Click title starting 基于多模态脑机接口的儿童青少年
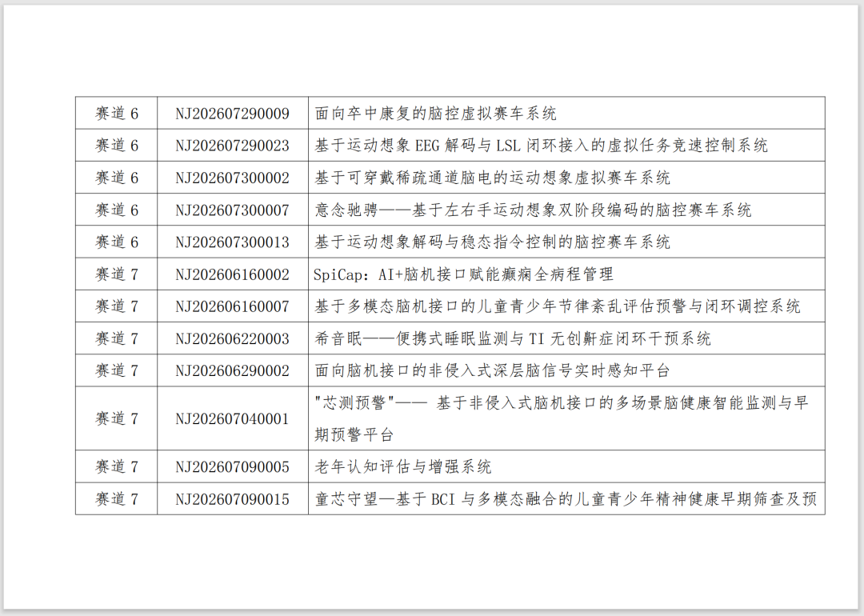The height and width of the screenshot is (616, 864). click(557, 306)
